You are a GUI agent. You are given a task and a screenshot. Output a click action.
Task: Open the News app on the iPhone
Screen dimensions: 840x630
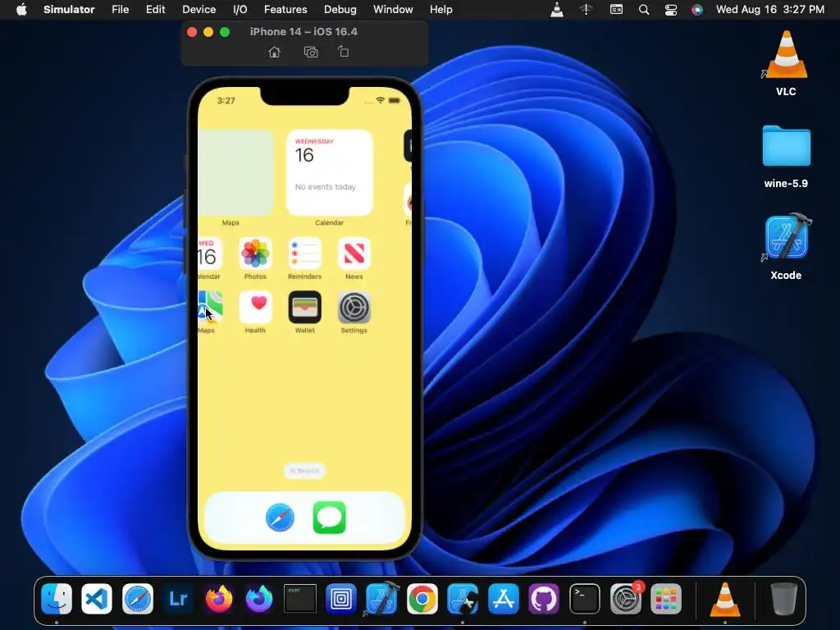click(354, 253)
